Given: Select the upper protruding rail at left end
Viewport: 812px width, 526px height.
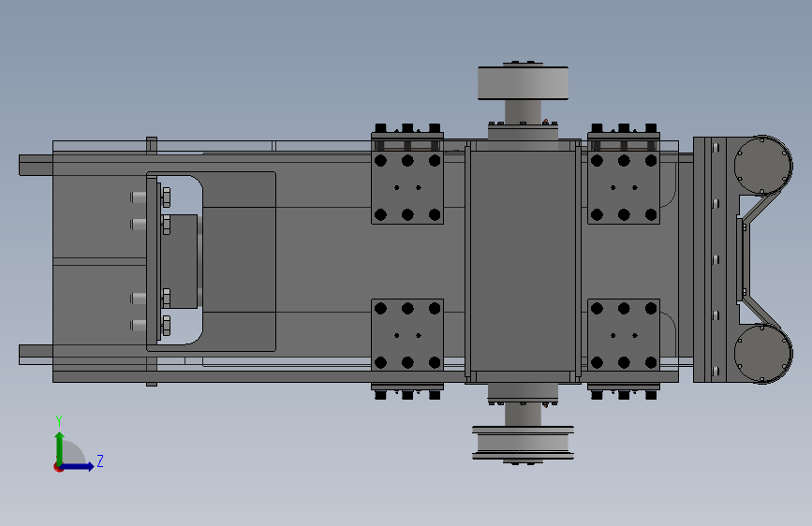Looking at the screenshot, I should (36, 165).
